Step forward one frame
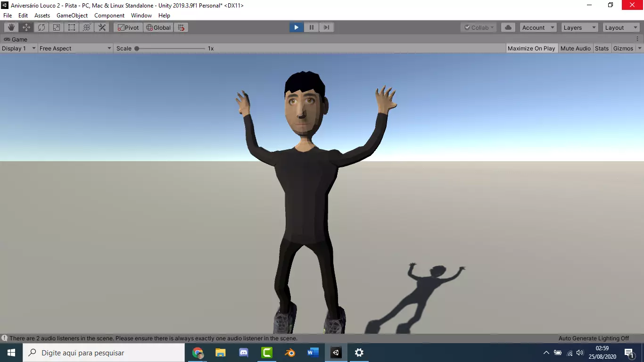Image resolution: width=644 pixels, height=362 pixels. (326, 27)
